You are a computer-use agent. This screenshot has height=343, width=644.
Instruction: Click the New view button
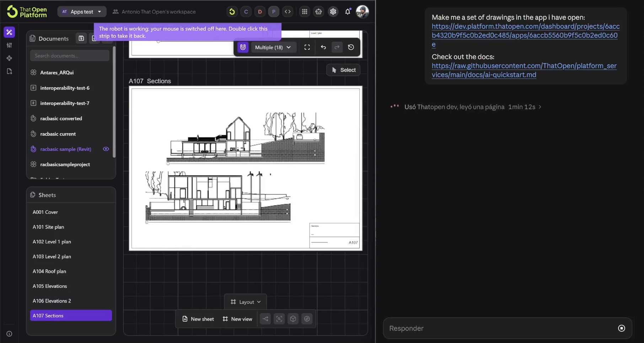pos(237,319)
